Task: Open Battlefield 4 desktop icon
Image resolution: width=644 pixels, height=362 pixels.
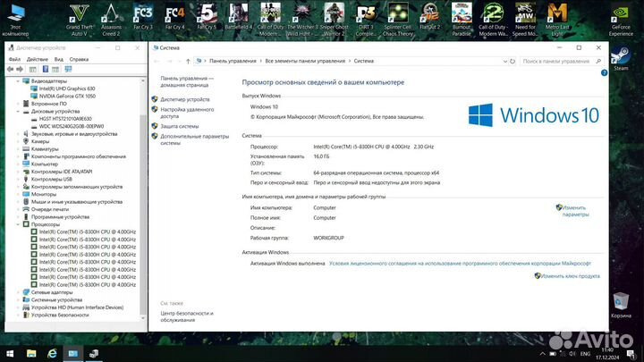Action: pyautogui.click(x=239, y=17)
